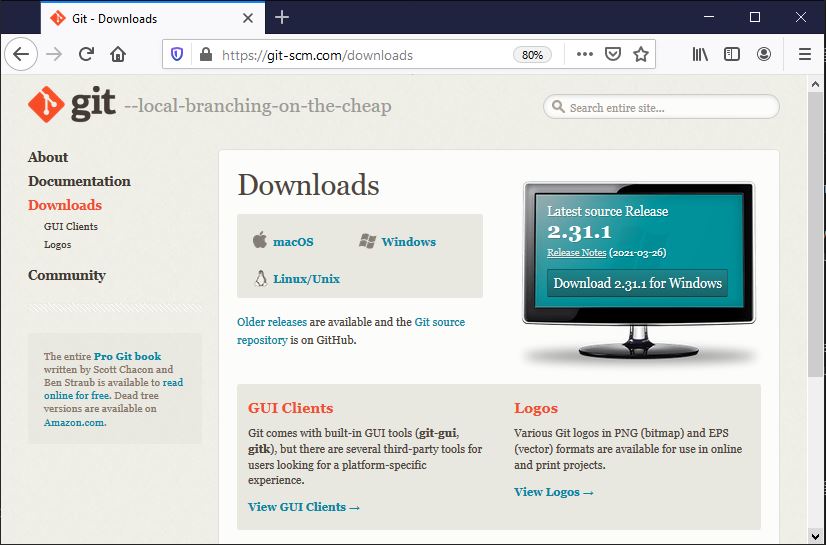
Task: Click the scrollbar down arrow
Action: [815, 537]
